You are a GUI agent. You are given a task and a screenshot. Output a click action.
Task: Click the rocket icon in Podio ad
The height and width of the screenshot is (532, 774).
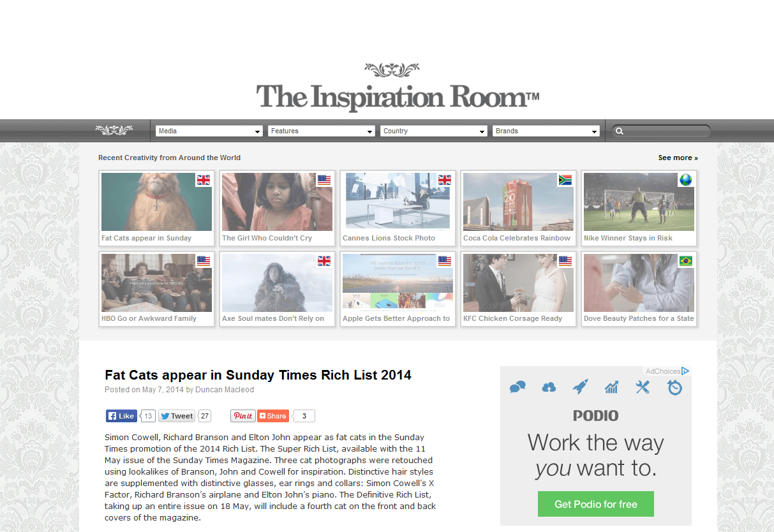(x=580, y=387)
